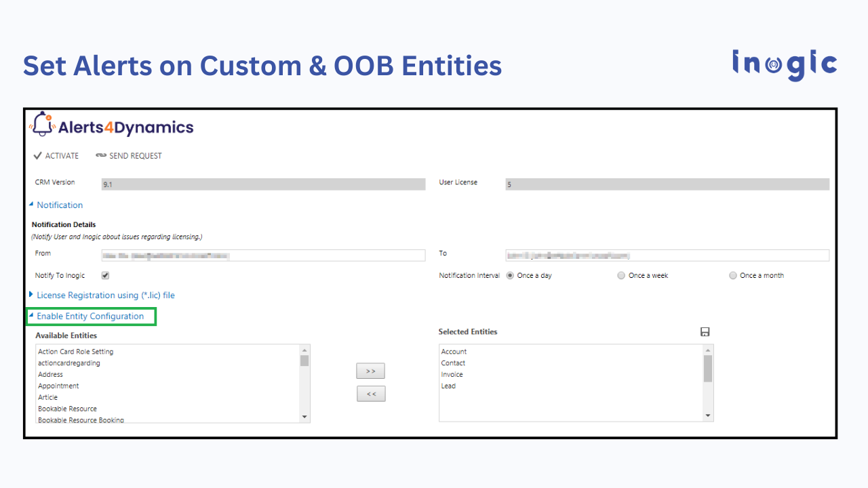Select Lead in Selected Entities list
The width and height of the screenshot is (868, 488).
pyautogui.click(x=448, y=386)
